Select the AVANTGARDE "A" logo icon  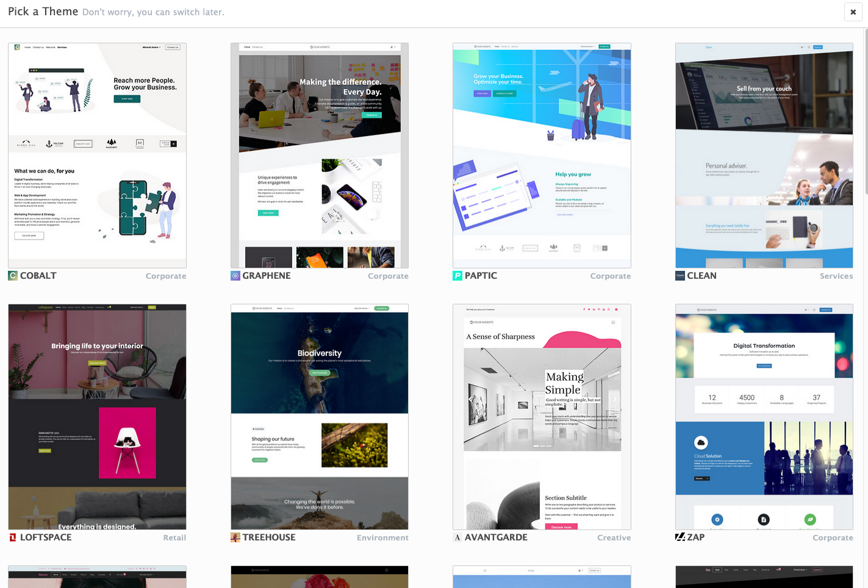(x=458, y=537)
